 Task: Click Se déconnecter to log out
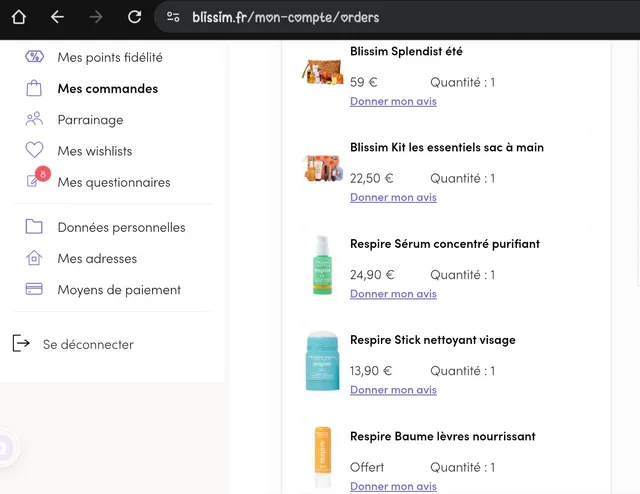[x=88, y=345]
